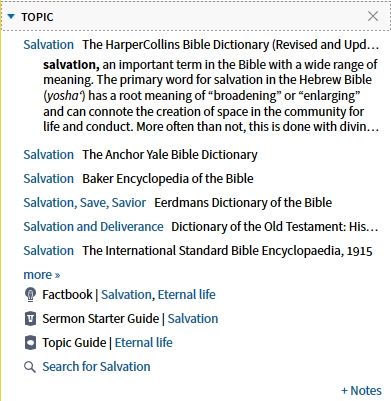
Task: Show more topic results
Action: [x=42, y=275]
